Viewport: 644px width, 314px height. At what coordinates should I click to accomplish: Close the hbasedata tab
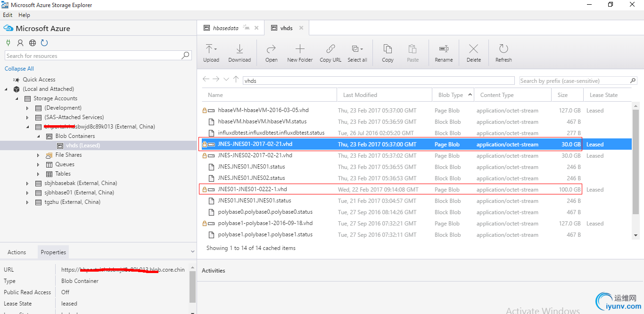(x=256, y=28)
